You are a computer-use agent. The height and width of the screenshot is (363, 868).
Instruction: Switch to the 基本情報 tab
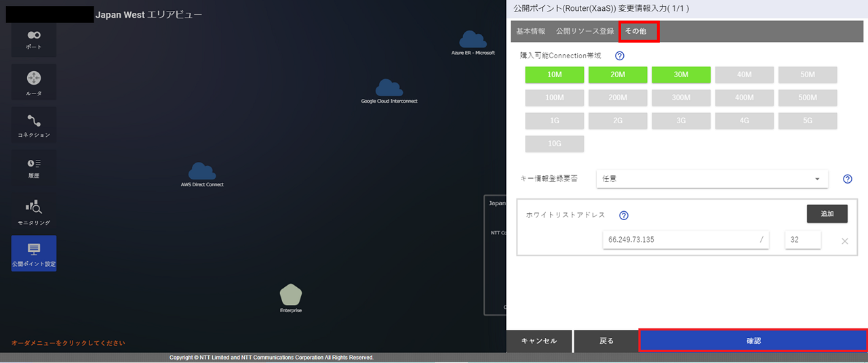(531, 31)
